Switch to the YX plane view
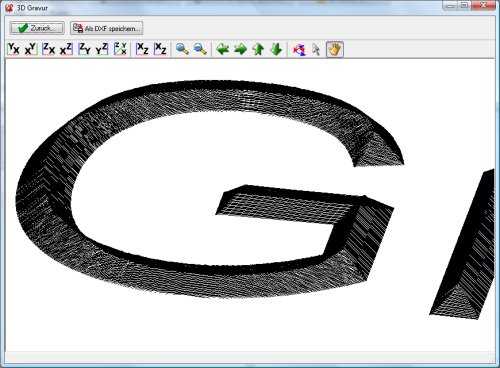Screen dimensions: 500x368 [13, 49]
